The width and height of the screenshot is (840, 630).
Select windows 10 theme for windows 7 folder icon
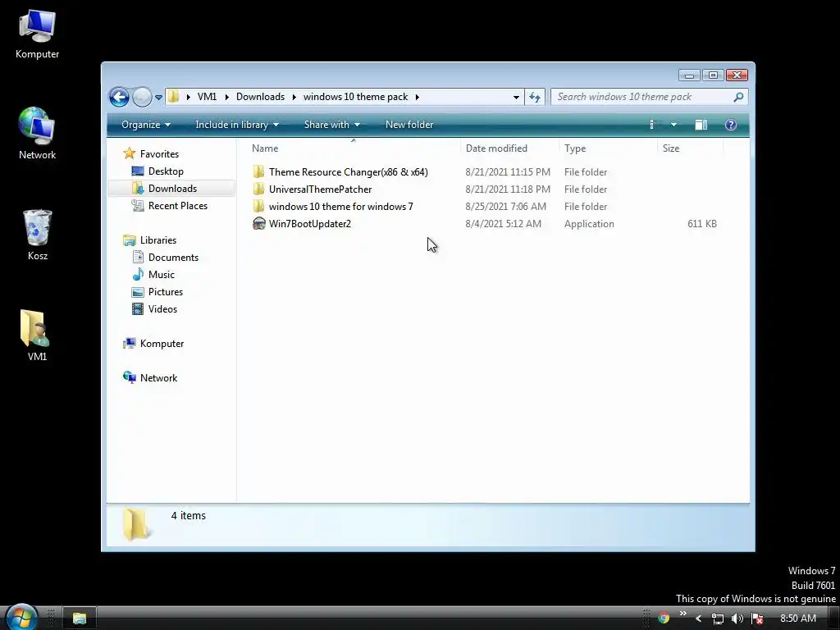point(258,206)
